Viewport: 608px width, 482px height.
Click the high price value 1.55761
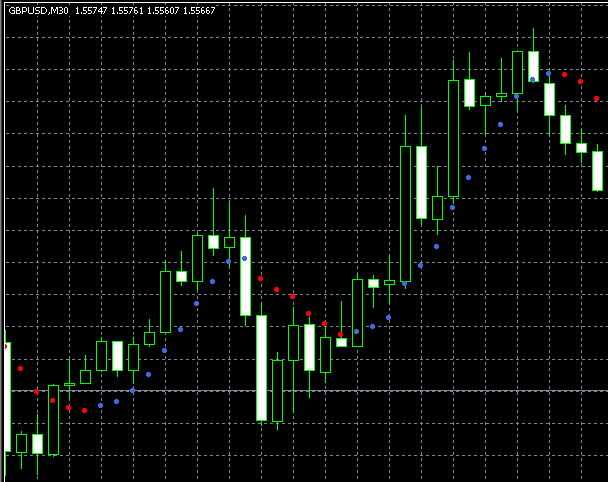[x=127, y=11]
